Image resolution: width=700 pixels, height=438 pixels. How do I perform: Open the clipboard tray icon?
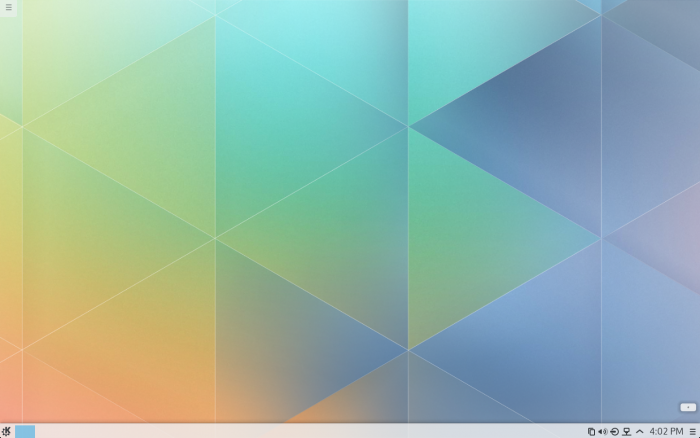pyautogui.click(x=591, y=431)
